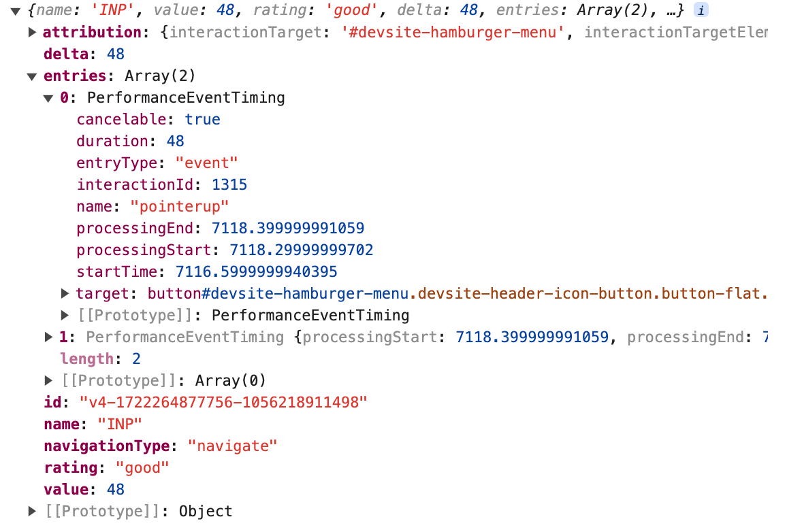Expand the Array(0) prototype
Image resolution: width=787 pixels, height=532 pixels.
pos(48,380)
